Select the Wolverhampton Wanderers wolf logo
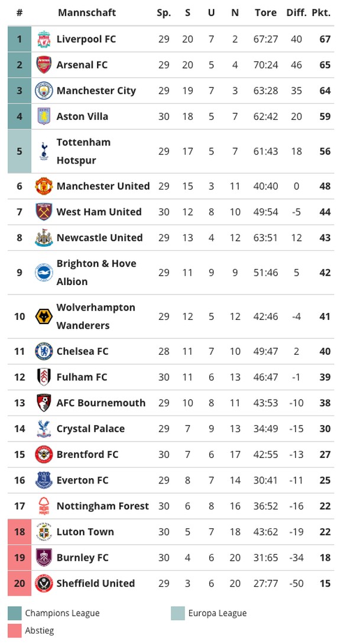 [x=44, y=316]
